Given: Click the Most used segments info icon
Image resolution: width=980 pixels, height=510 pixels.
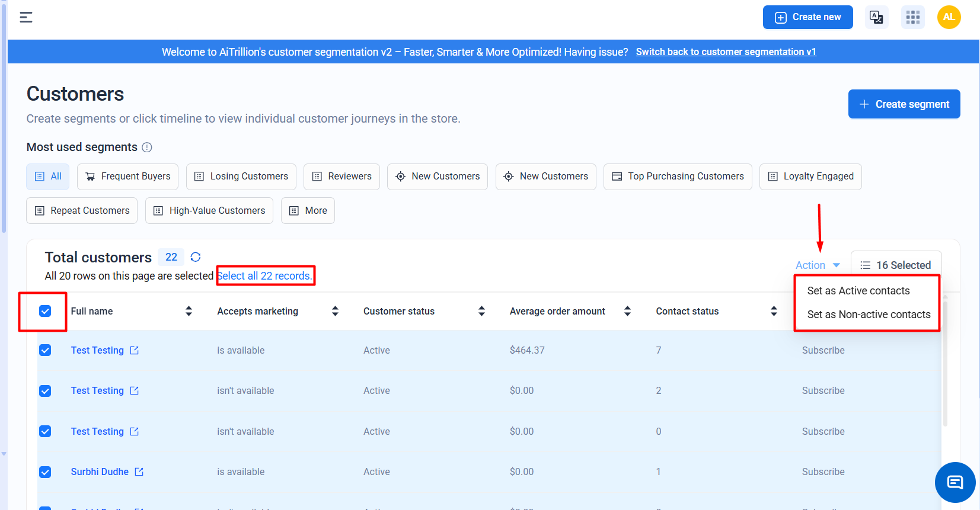Looking at the screenshot, I should coord(147,147).
